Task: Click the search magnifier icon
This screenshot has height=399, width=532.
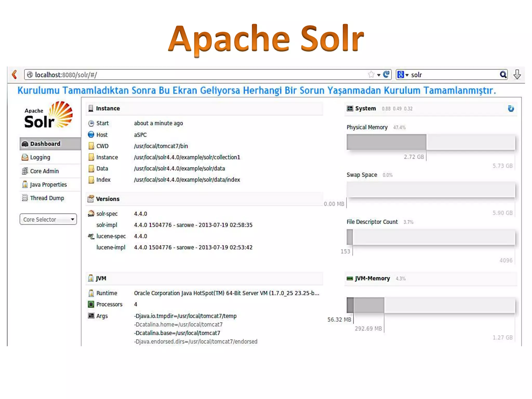Action: click(x=503, y=75)
